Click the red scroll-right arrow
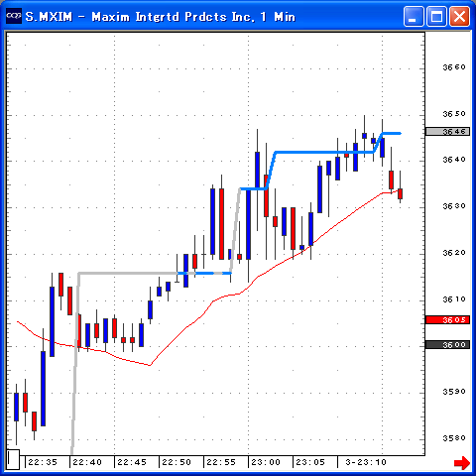Screen dimensions: 476x476 click(462, 462)
